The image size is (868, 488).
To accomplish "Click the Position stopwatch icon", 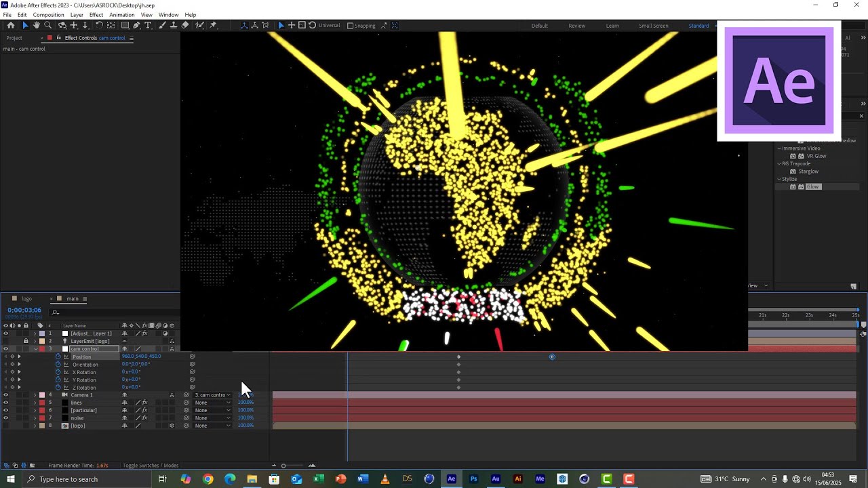I will point(58,357).
